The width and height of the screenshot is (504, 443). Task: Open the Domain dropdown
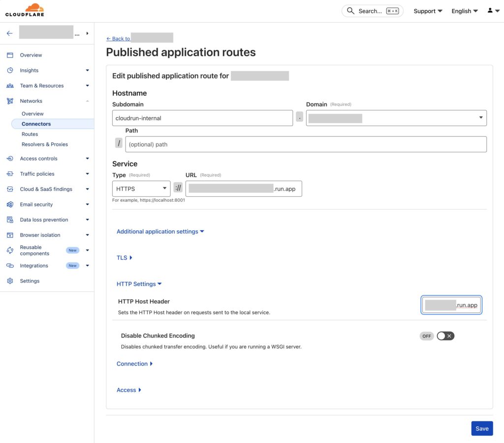tap(480, 118)
